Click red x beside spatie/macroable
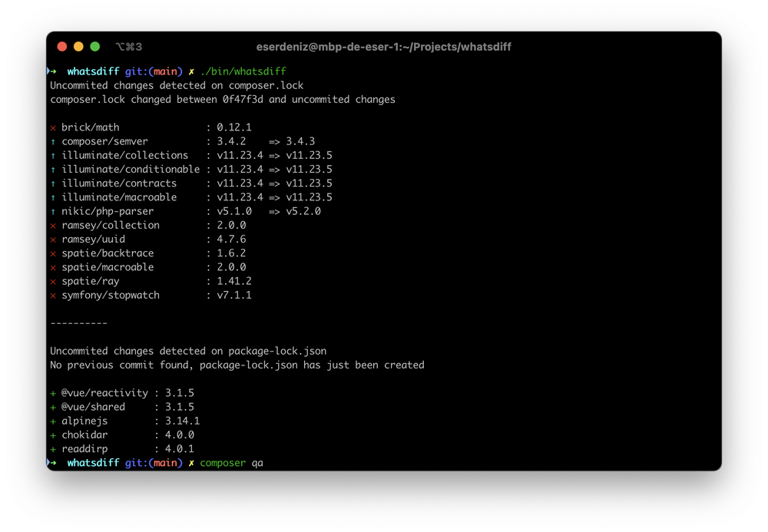The image size is (768, 532). click(x=54, y=268)
